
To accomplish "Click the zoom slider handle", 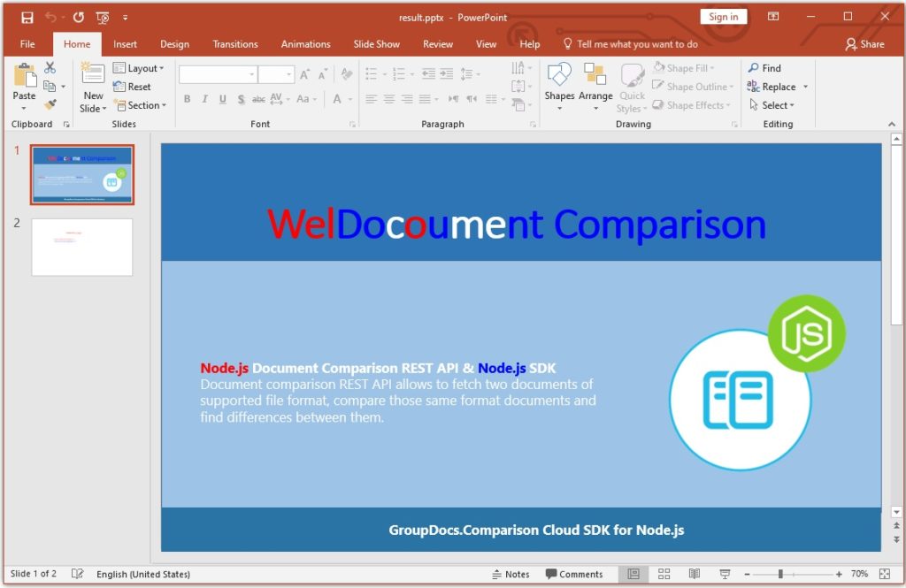I will tap(780, 574).
